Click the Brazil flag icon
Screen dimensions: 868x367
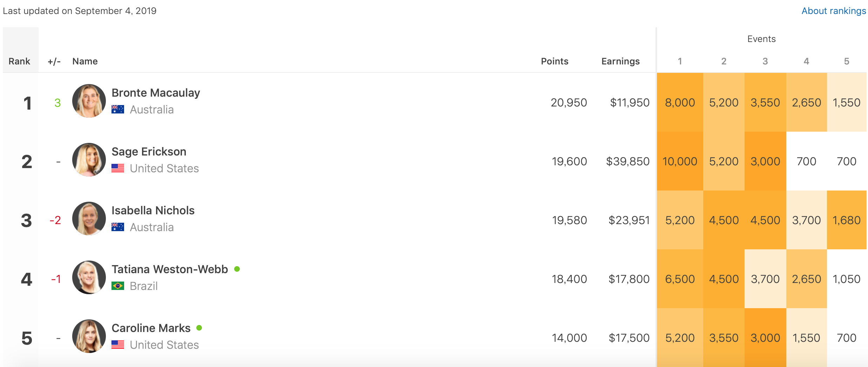click(x=118, y=286)
